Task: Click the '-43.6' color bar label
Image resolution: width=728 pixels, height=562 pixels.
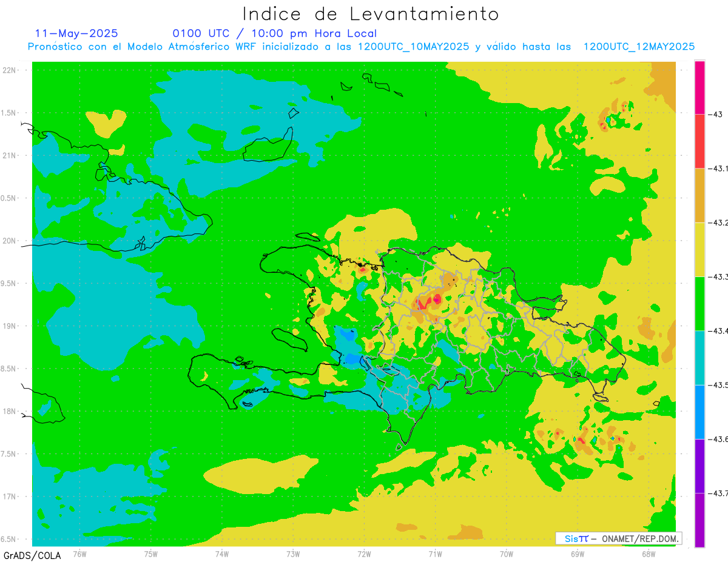Action: (718, 439)
